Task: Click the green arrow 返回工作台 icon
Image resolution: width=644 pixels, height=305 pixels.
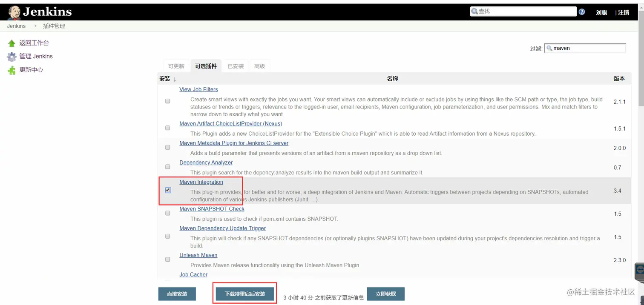Action: pyautogui.click(x=11, y=43)
